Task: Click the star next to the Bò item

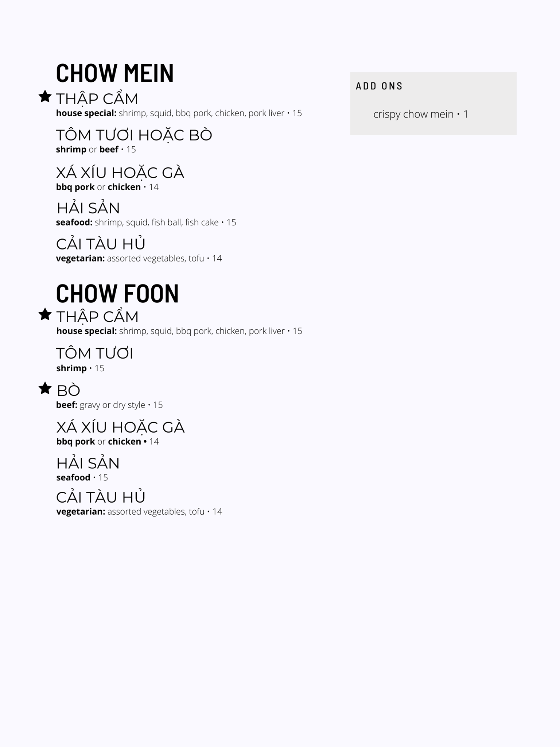Action: [x=45, y=388]
